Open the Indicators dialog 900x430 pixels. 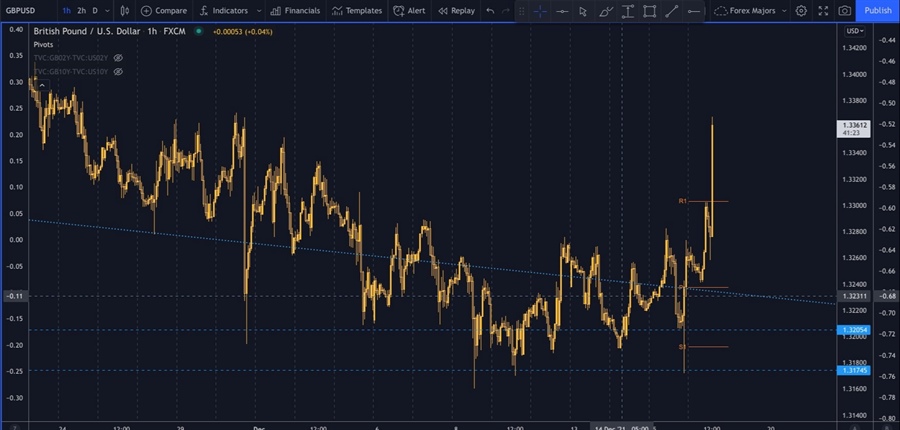(224, 10)
